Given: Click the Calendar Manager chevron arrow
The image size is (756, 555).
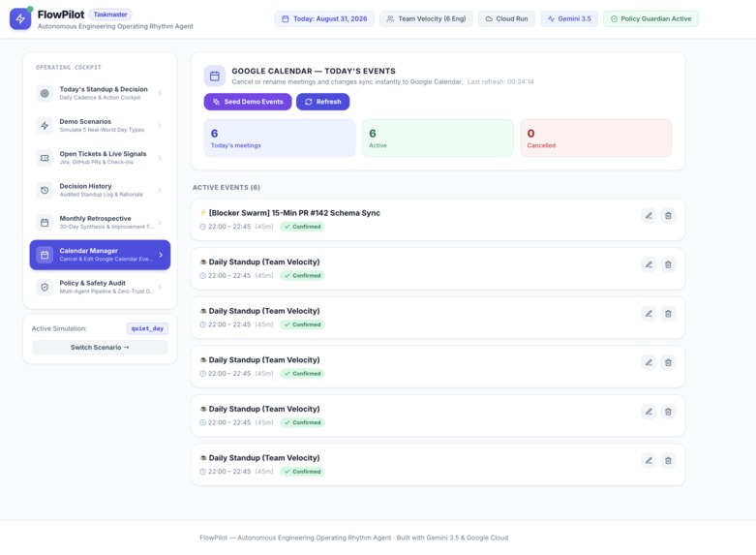Looking at the screenshot, I should (x=161, y=255).
